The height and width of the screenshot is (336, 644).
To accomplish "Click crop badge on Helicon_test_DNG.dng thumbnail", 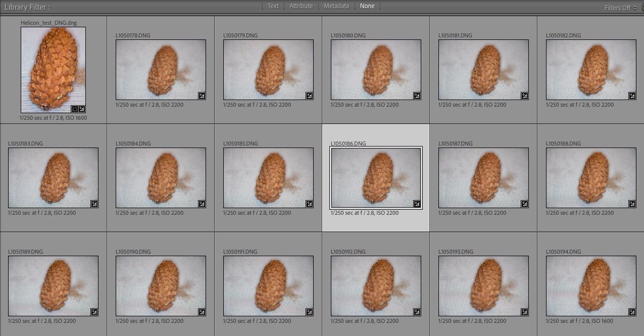I will [x=75, y=109].
